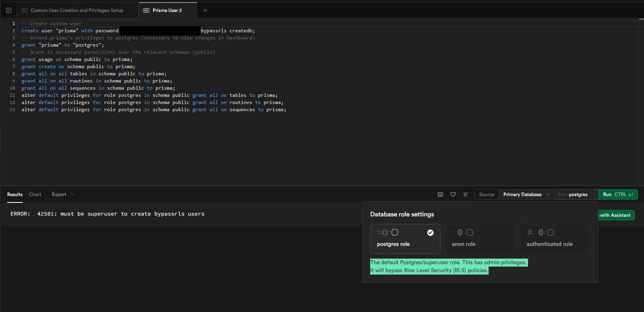Expand the Export dropdown
644x312 pixels.
pyautogui.click(x=63, y=194)
